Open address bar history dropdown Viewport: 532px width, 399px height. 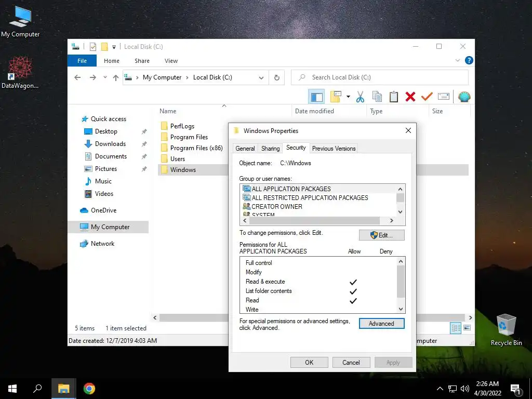pyautogui.click(x=261, y=78)
